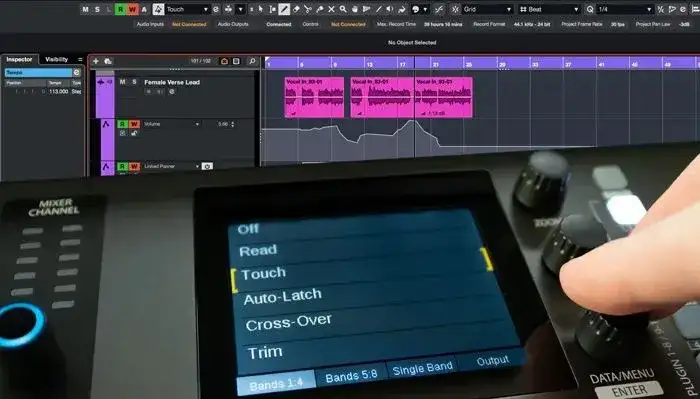Image resolution: width=700 pixels, height=399 pixels.
Task: Open the 1/4 quantize preset dropdown
Action: [624, 9]
